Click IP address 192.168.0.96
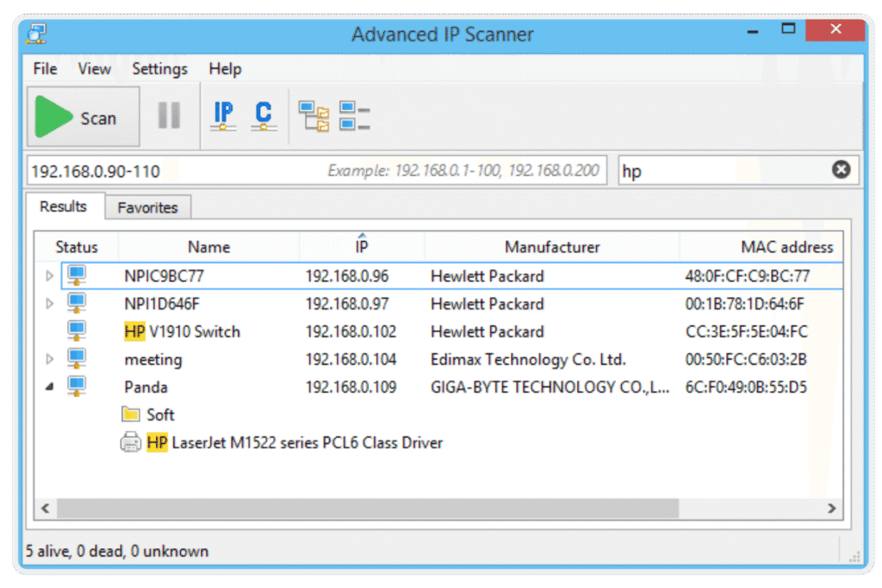Viewport: 882px width, 588px height. tap(347, 276)
